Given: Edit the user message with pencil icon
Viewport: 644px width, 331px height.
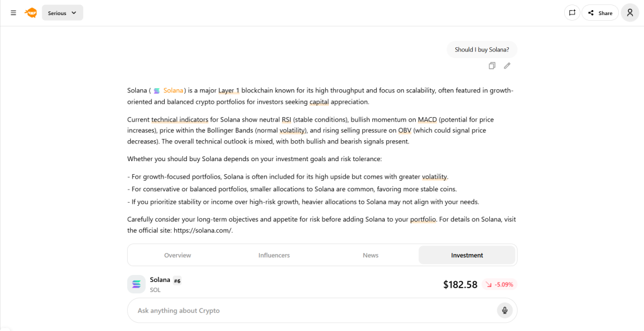Looking at the screenshot, I should (x=507, y=65).
